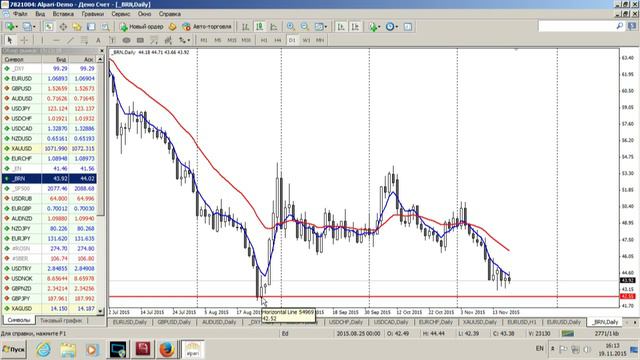The width and height of the screenshot is (640, 360).
Task: Switch to the W1 timeframe
Action: click(x=306, y=40)
